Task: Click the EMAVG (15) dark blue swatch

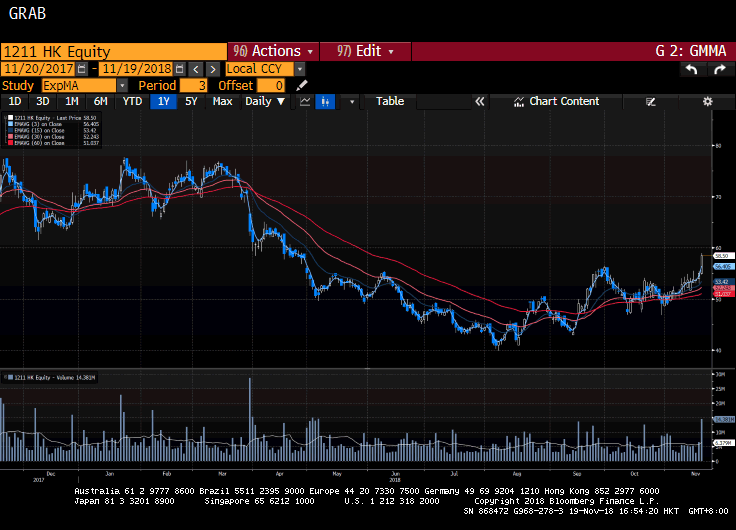Action: (10, 131)
